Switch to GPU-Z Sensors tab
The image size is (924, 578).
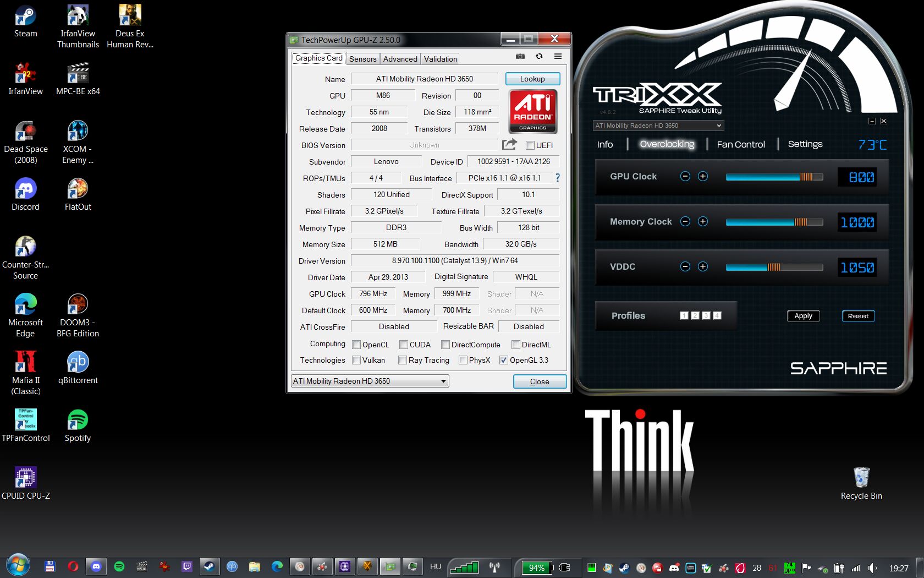[362, 59]
